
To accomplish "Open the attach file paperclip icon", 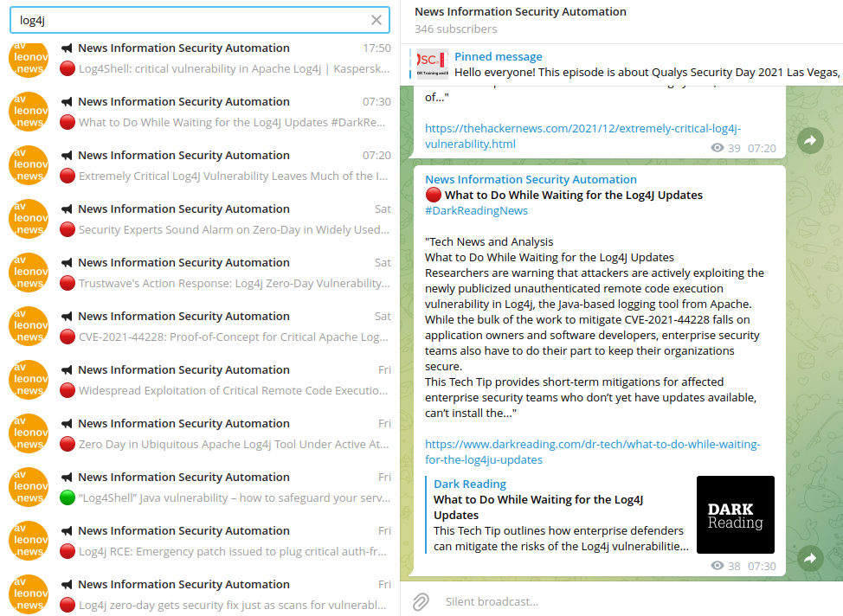I will click(421, 601).
